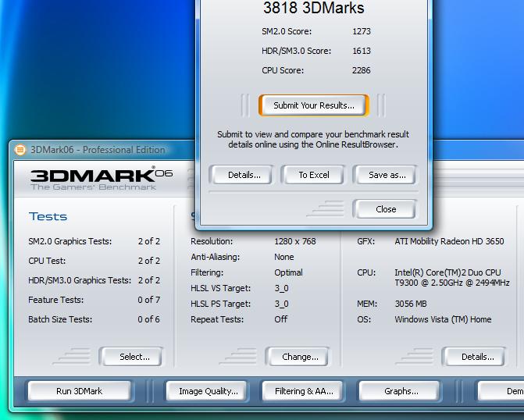Viewport: 524px width, 420px height.
Task: Click SM2.0 Score value 1273
Action: pos(362,31)
